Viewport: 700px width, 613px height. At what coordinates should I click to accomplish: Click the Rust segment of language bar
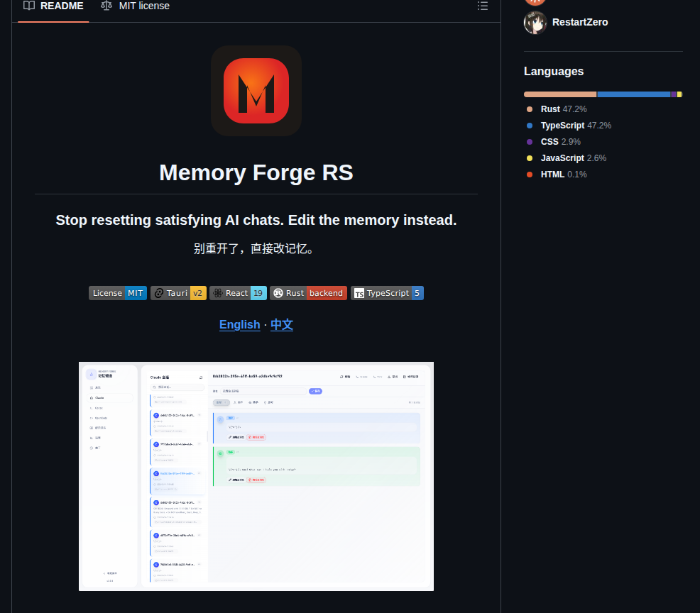[560, 94]
